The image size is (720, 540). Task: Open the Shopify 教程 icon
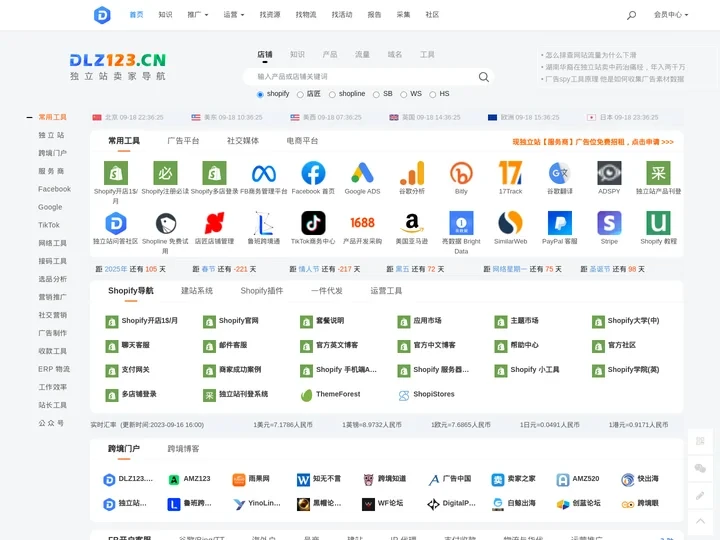coord(658,223)
